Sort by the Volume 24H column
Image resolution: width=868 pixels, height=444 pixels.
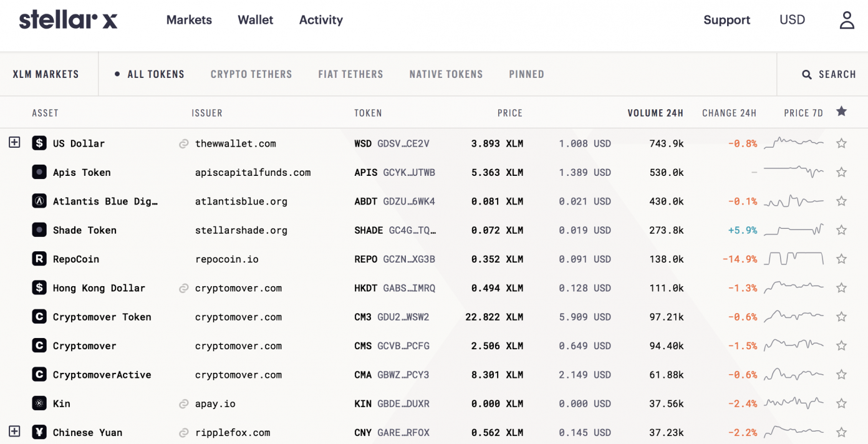tap(655, 113)
